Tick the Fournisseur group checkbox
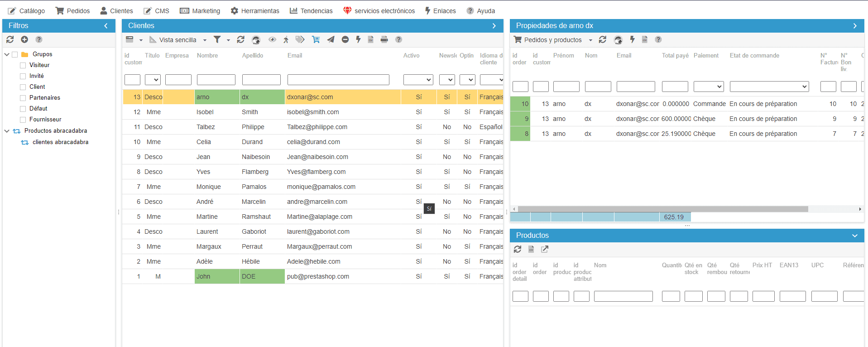 pos(23,120)
